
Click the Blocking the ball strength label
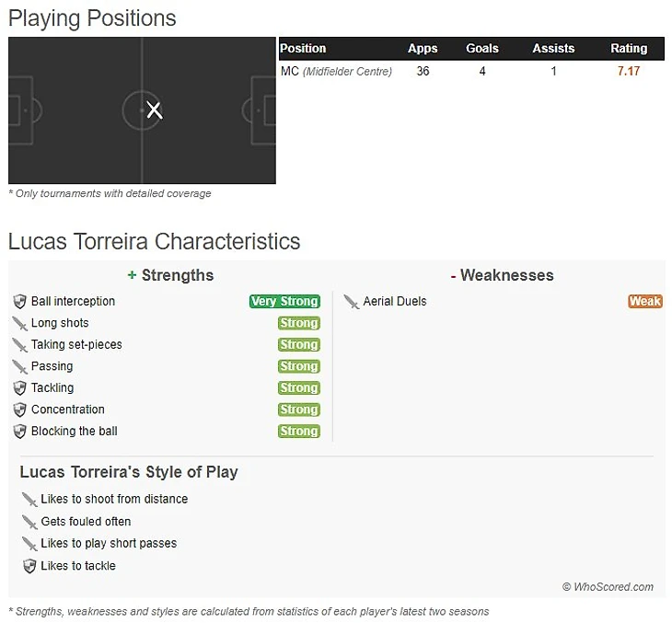[75, 432]
